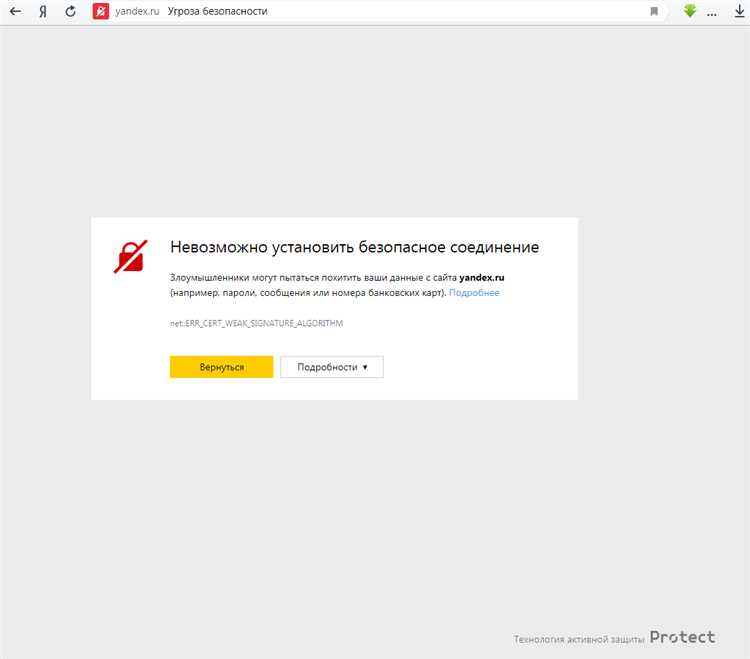The height and width of the screenshot is (659, 750).
Task: Click the Protect logo at bottom right
Action: click(x=682, y=637)
